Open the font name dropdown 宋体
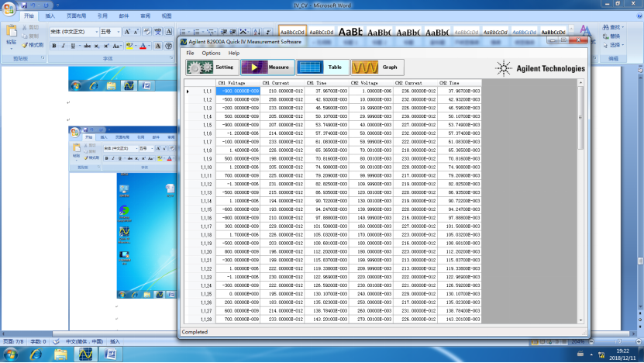This screenshot has width=644, height=363. point(97,32)
